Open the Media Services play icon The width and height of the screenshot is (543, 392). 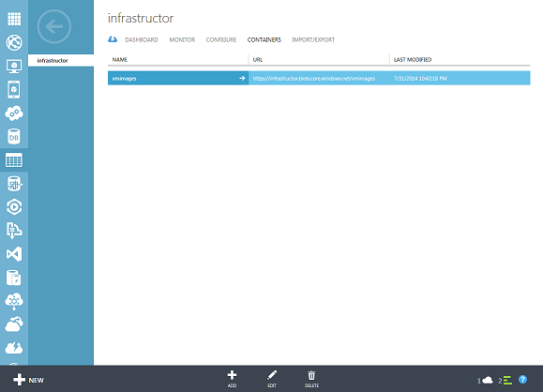(14, 206)
